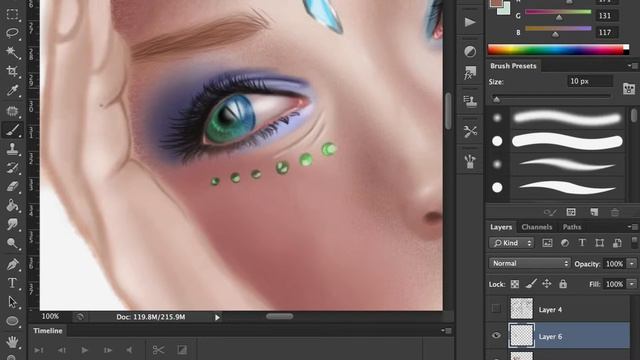
Task: Switch to the Layers tab
Action: 501,227
